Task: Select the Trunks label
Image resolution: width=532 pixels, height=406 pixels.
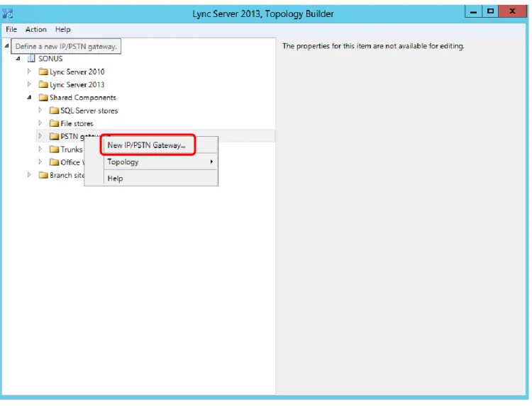Action: (72, 150)
